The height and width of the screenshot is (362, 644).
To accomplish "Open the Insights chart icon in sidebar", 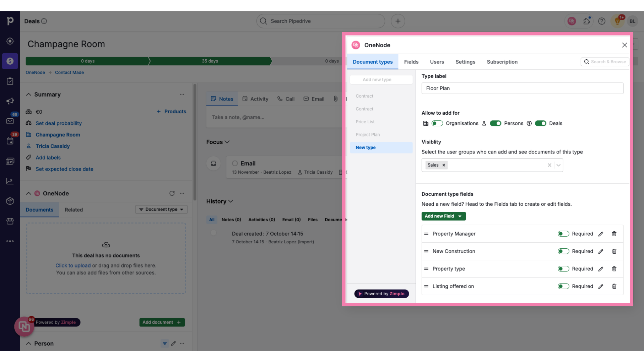I will 10,181.
